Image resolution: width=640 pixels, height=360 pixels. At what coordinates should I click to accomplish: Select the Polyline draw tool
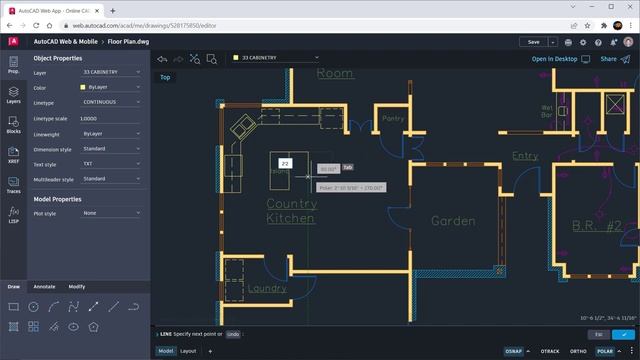point(73,307)
